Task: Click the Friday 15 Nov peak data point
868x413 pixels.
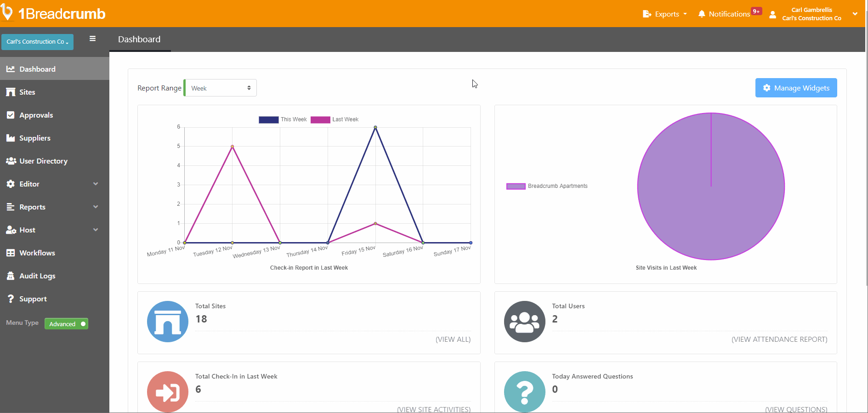Action: pos(375,127)
